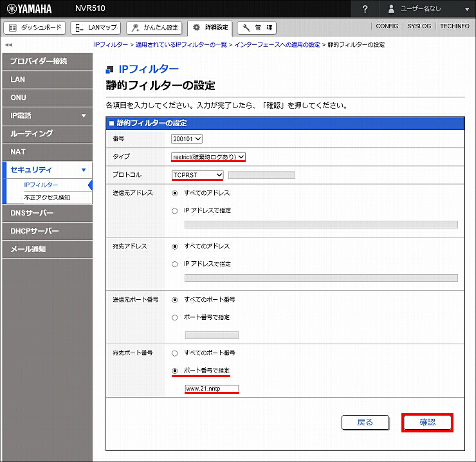Click the port field containing www,21,nntp

click(x=212, y=389)
